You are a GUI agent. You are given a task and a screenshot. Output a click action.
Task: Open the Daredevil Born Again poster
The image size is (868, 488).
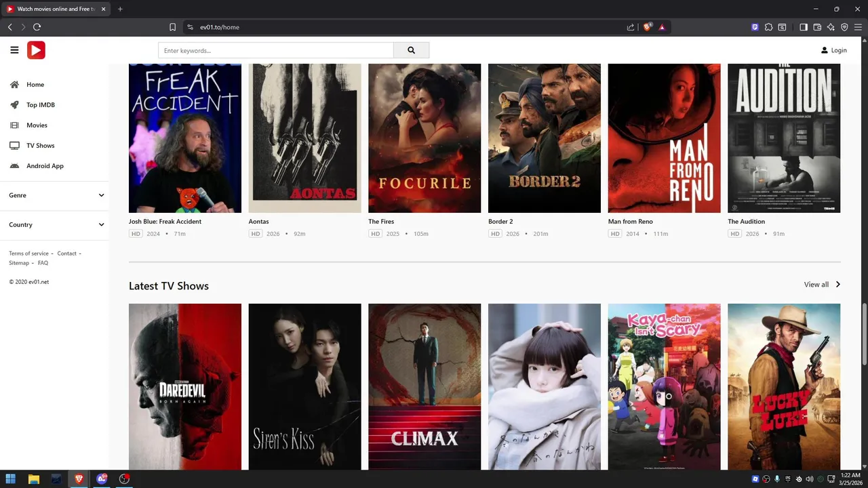[x=185, y=387]
